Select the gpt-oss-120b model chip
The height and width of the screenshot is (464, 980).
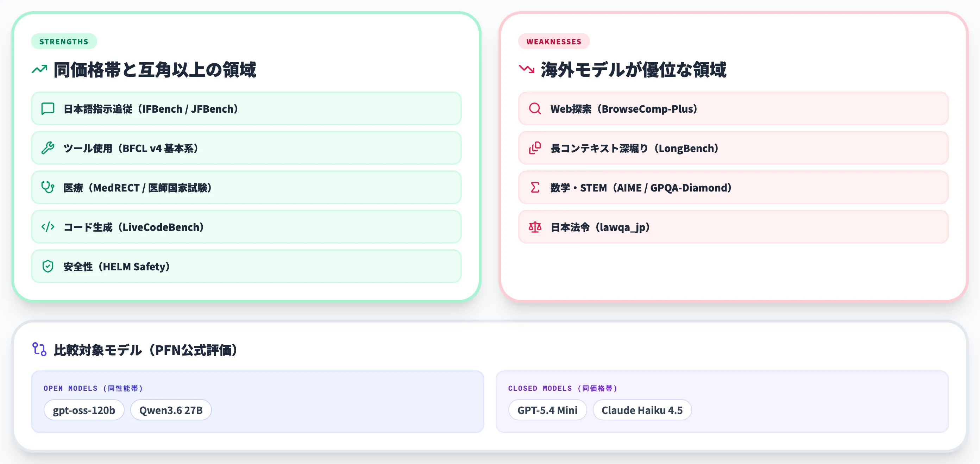(x=84, y=410)
